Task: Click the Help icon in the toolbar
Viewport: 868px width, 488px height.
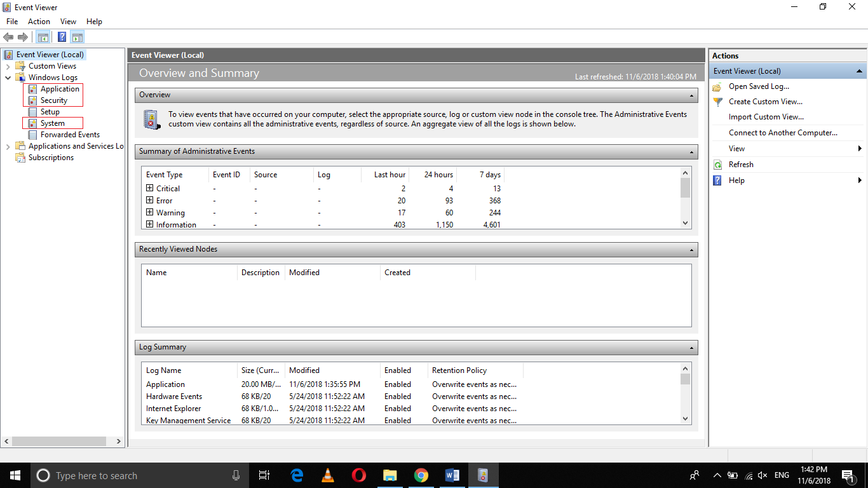Action: tap(62, 36)
